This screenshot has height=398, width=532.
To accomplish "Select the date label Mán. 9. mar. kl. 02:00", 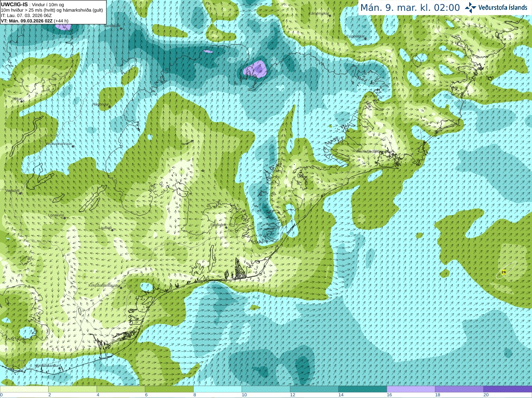I will (410, 8).
